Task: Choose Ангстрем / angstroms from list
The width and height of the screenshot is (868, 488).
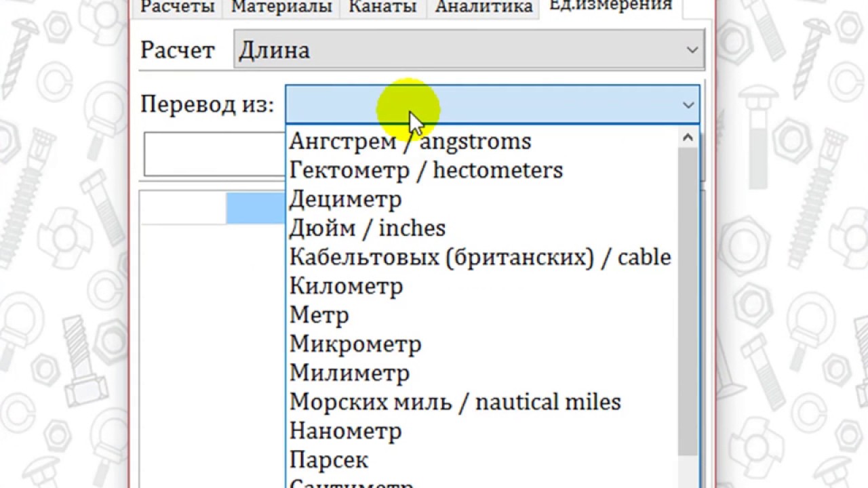Action: 410,142
